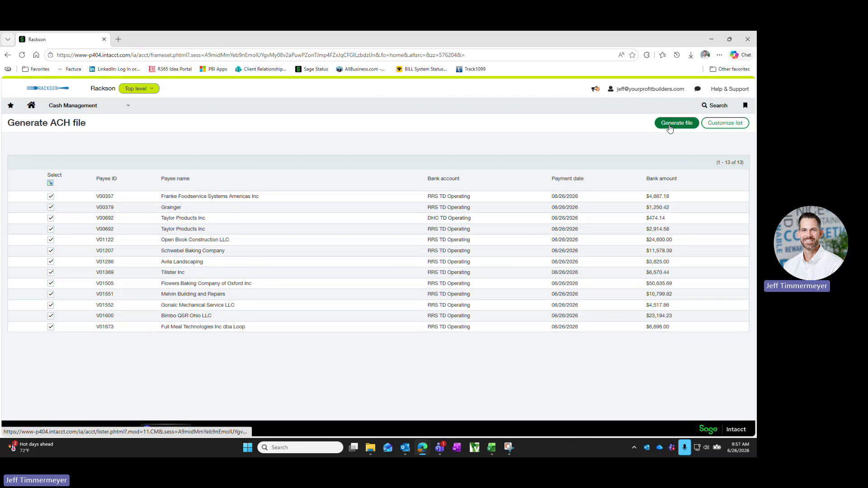Add page to favorites star in address bar

pyautogui.click(x=632, y=55)
